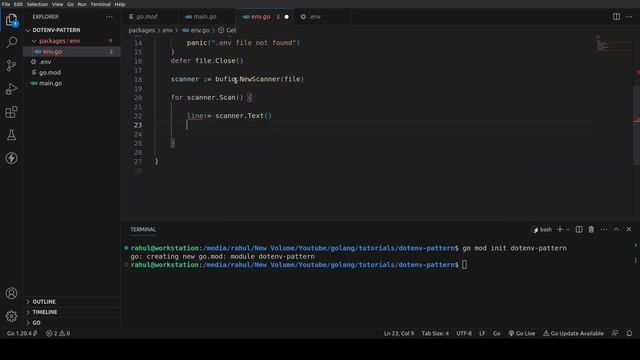
Task: Click Ln 23, Col 9 position indicator
Action: click(399, 333)
